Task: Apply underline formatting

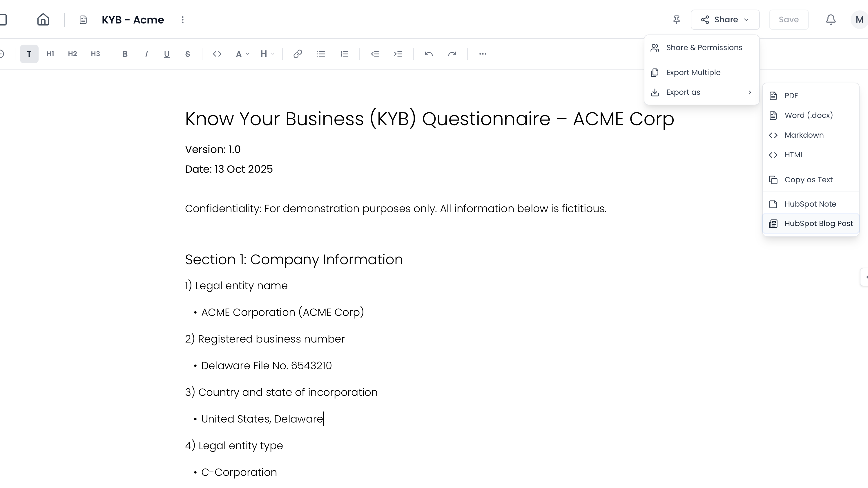Action: (166, 54)
